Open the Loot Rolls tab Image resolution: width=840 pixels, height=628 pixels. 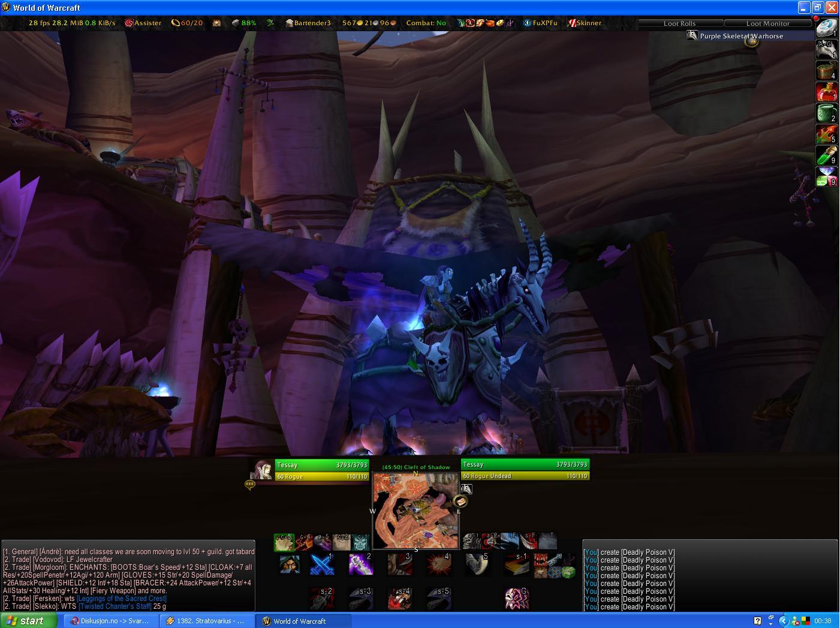(x=679, y=23)
